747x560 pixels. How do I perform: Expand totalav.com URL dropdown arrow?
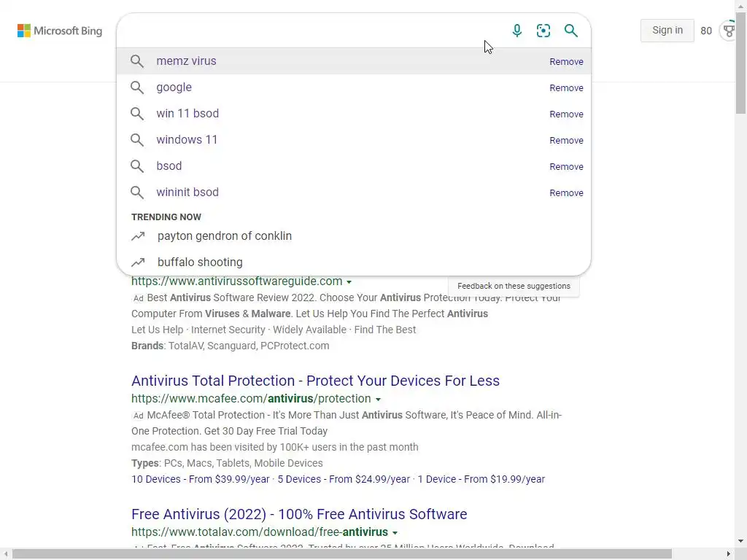coord(395,533)
